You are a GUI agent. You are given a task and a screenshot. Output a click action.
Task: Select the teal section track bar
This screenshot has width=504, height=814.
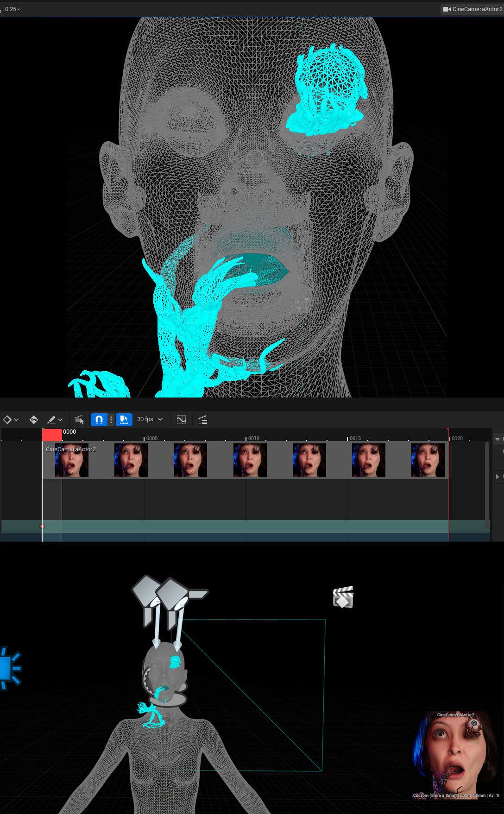(246, 526)
